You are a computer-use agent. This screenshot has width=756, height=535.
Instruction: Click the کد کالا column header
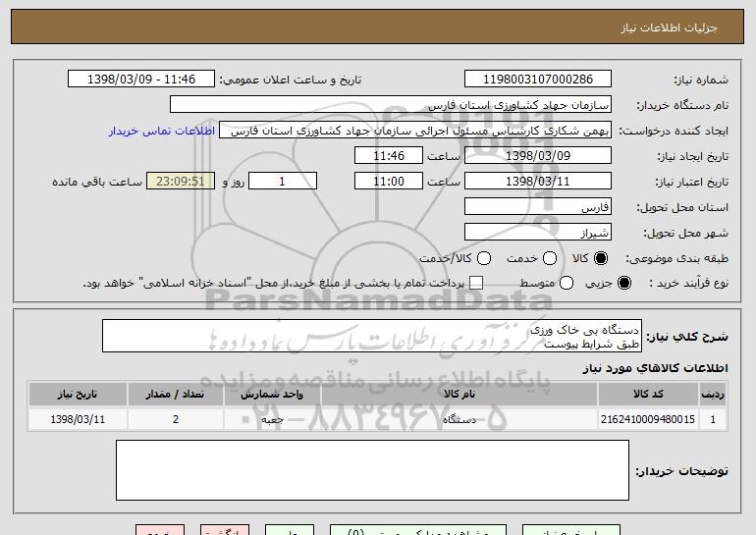tap(648, 395)
